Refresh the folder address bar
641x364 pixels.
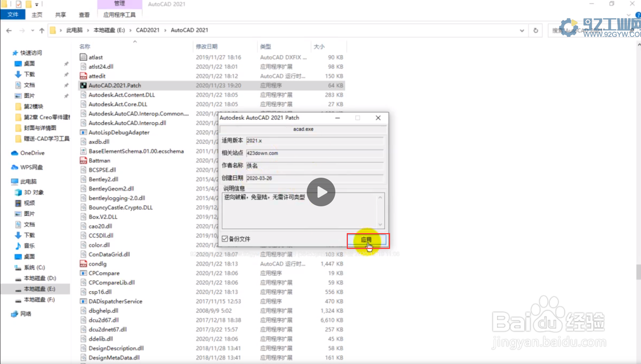click(x=536, y=30)
